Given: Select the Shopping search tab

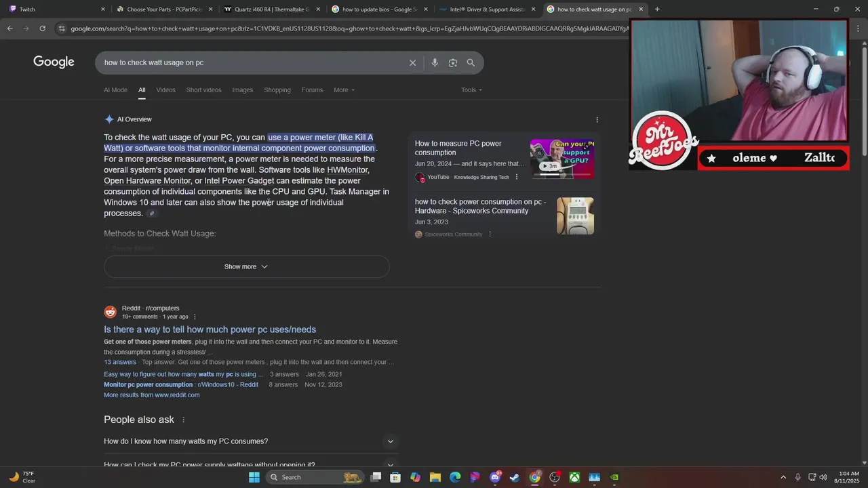Looking at the screenshot, I should click(x=277, y=90).
